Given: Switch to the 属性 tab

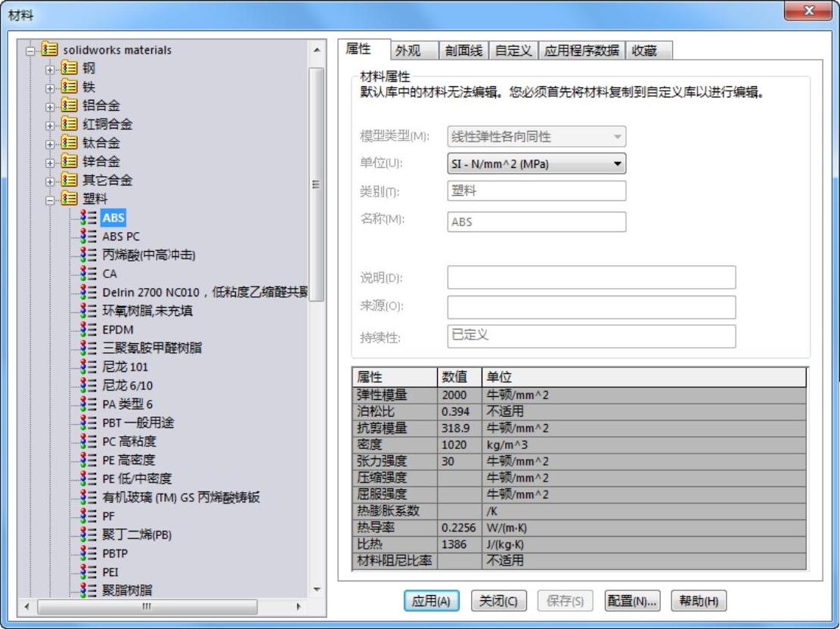Looking at the screenshot, I should (364, 49).
